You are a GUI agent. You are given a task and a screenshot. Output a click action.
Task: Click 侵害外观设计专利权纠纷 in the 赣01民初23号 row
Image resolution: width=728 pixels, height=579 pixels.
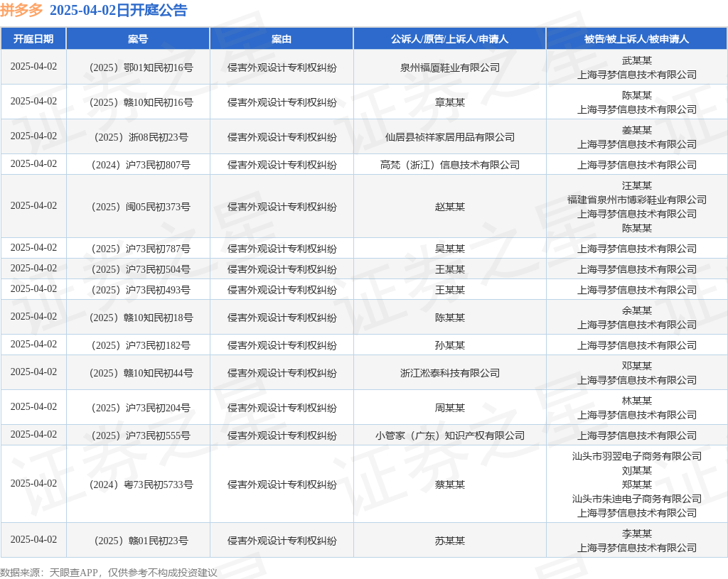282,541
